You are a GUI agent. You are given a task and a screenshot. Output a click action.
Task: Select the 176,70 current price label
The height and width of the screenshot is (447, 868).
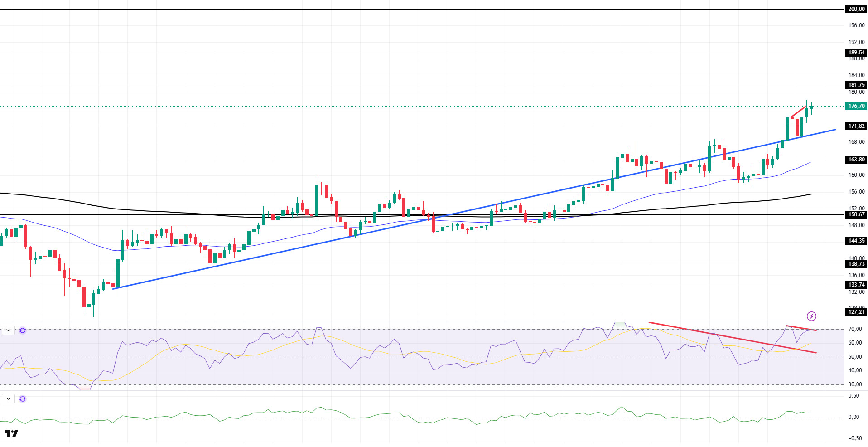click(x=856, y=106)
